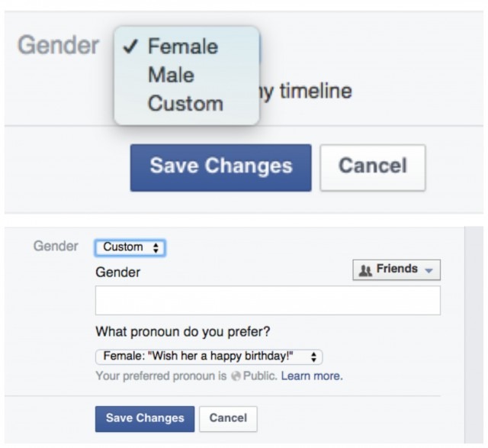The image size is (488, 448).
Task: Open the Custom gender select box
Action: click(x=130, y=247)
